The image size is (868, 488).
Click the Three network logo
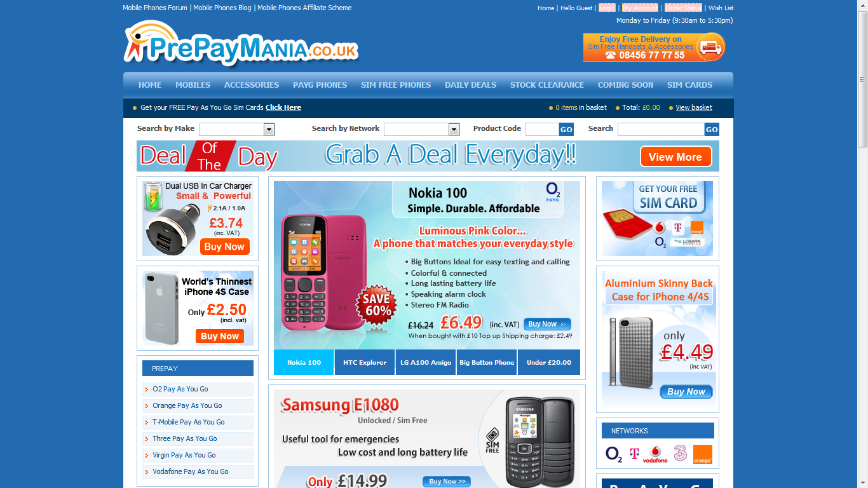coord(681,453)
